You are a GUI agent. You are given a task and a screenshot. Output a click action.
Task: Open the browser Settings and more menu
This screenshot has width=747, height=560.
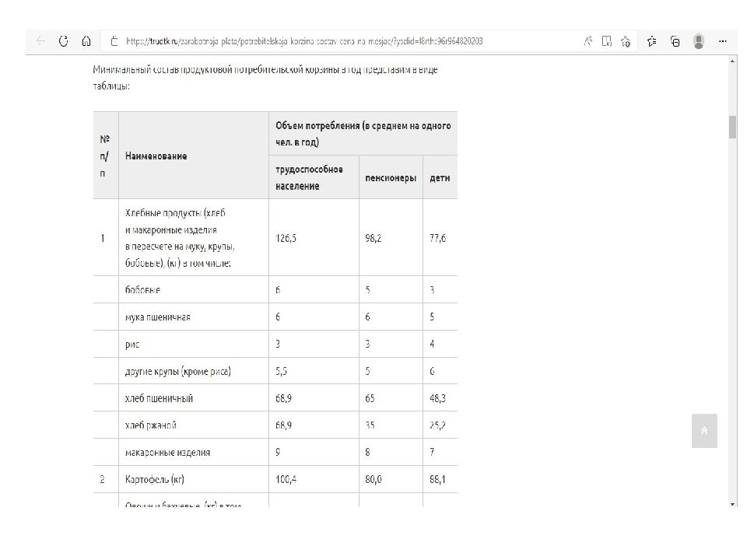[723, 41]
